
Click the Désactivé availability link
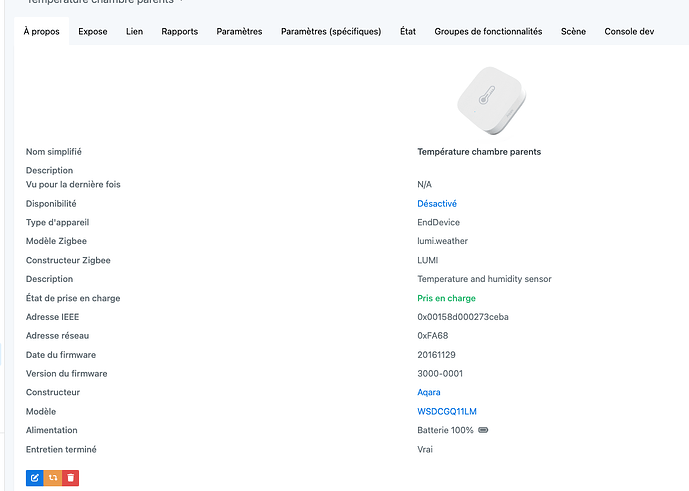click(x=437, y=204)
